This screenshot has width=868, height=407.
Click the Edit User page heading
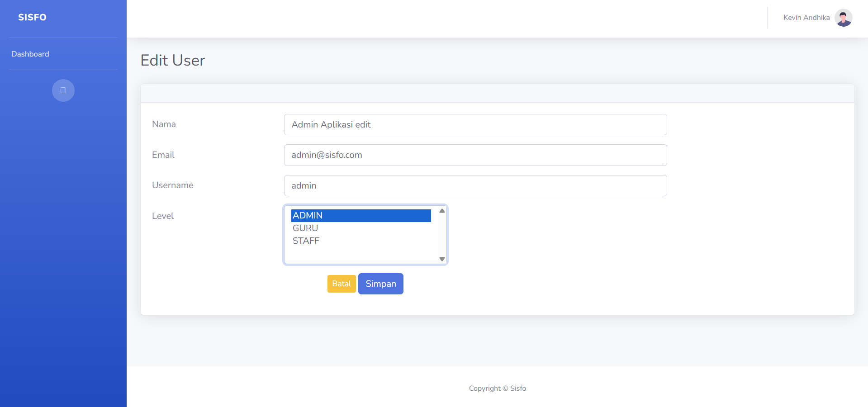tap(172, 61)
